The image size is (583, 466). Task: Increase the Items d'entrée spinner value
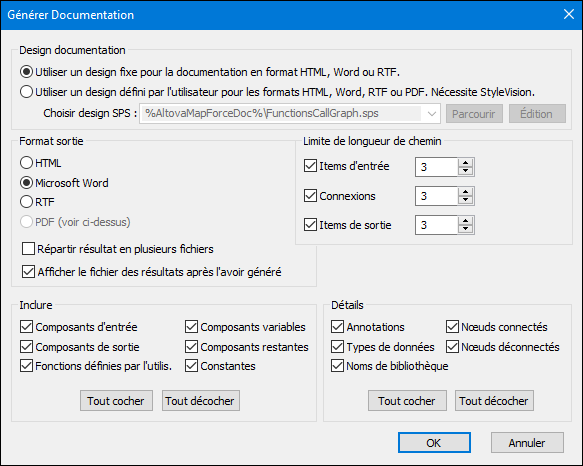pyautogui.click(x=465, y=163)
